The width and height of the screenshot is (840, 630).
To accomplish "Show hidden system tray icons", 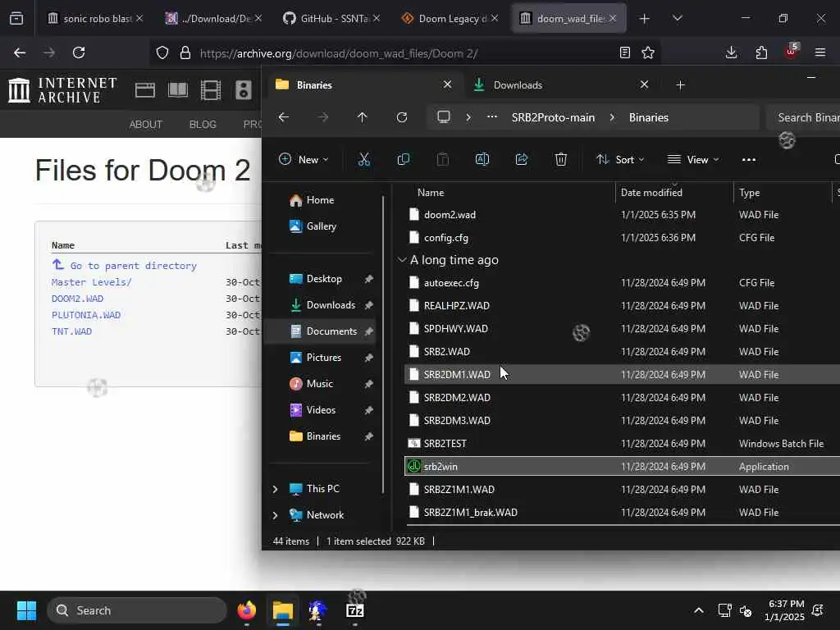I will click(699, 610).
